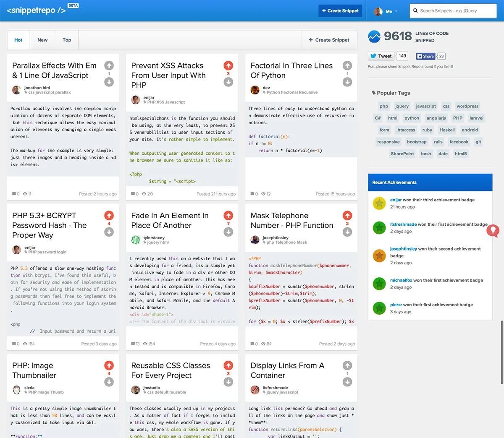
Task: Click tylerstacey's green avatar
Action: click(x=136, y=240)
